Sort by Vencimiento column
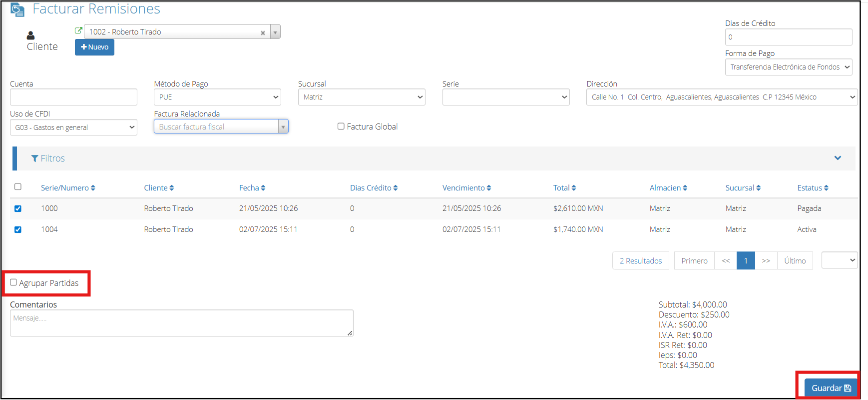 click(466, 188)
